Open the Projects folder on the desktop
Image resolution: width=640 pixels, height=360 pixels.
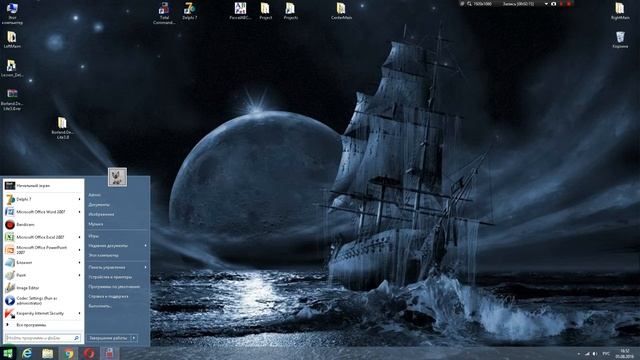pos(290,11)
